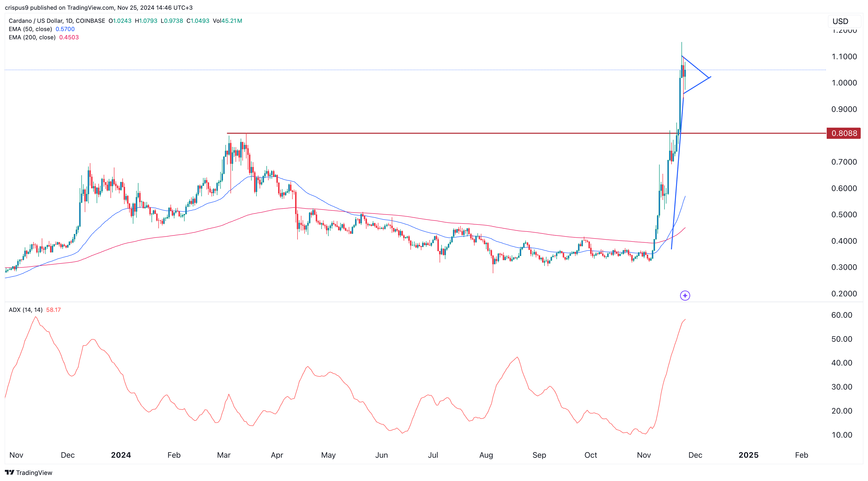Click the EMA 50 value 0.5700
Screen dimensions: 868x481
[x=65, y=29]
